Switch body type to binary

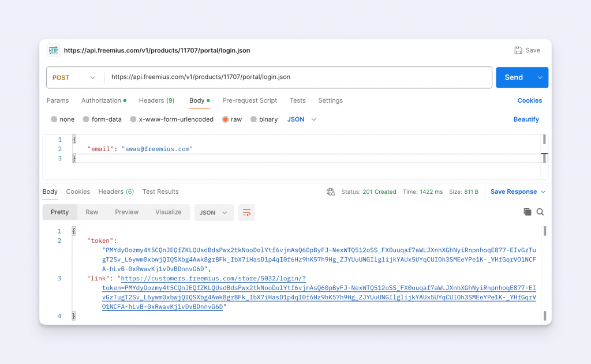264,119
